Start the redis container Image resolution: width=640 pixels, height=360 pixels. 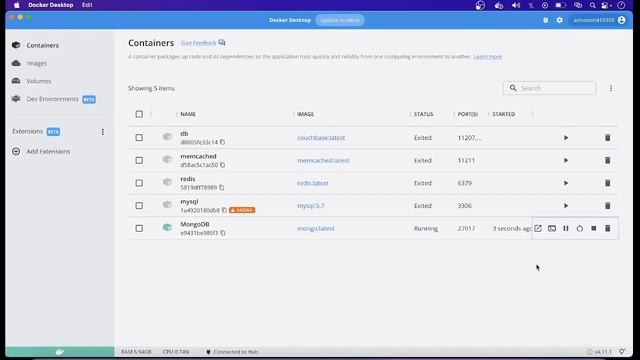566,183
